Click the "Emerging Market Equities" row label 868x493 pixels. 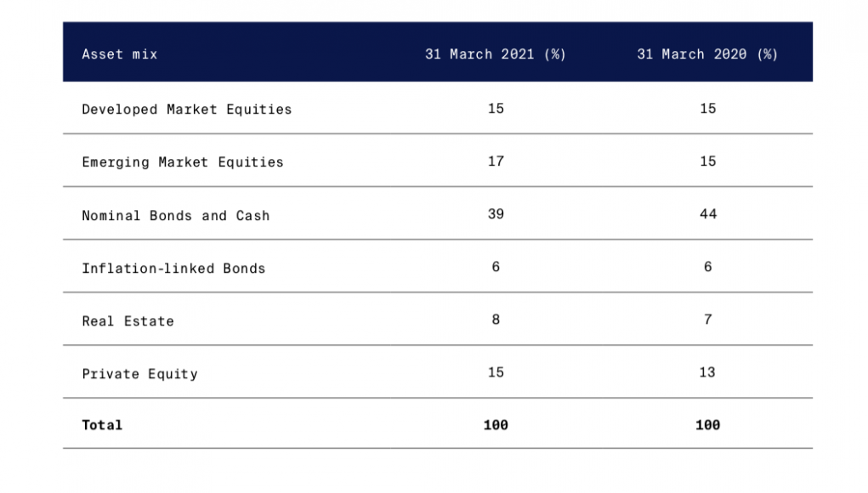(x=183, y=162)
